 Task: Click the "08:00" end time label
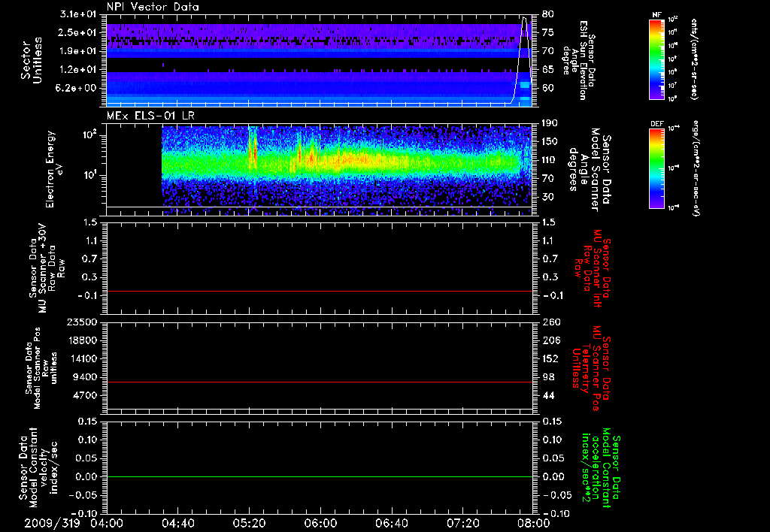(x=535, y=523)
